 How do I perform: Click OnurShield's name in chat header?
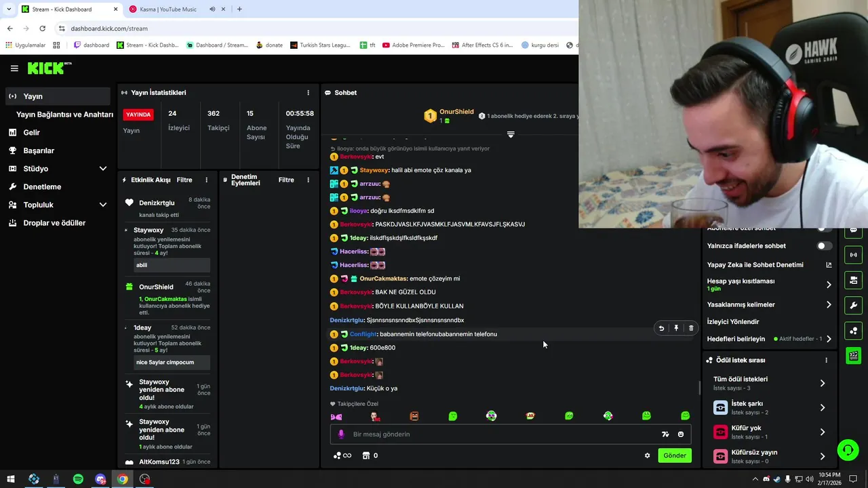point(456,112)
